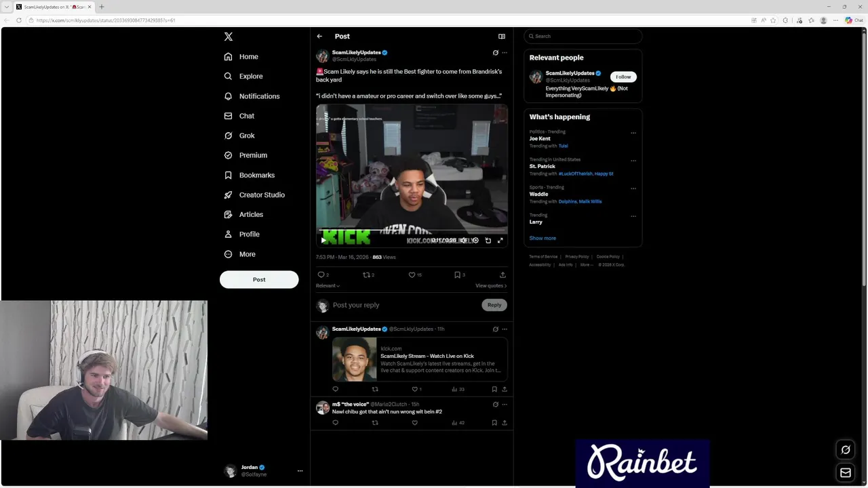Click the browser address bar URL
Image resolution: width=868 pixels, height=488 pixels.
coord(106,20)
